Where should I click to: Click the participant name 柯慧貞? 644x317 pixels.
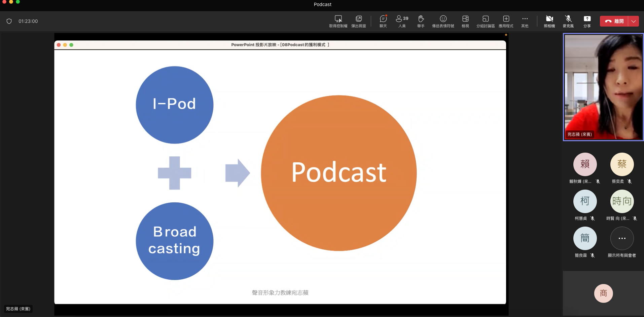(x=581, y=219)
